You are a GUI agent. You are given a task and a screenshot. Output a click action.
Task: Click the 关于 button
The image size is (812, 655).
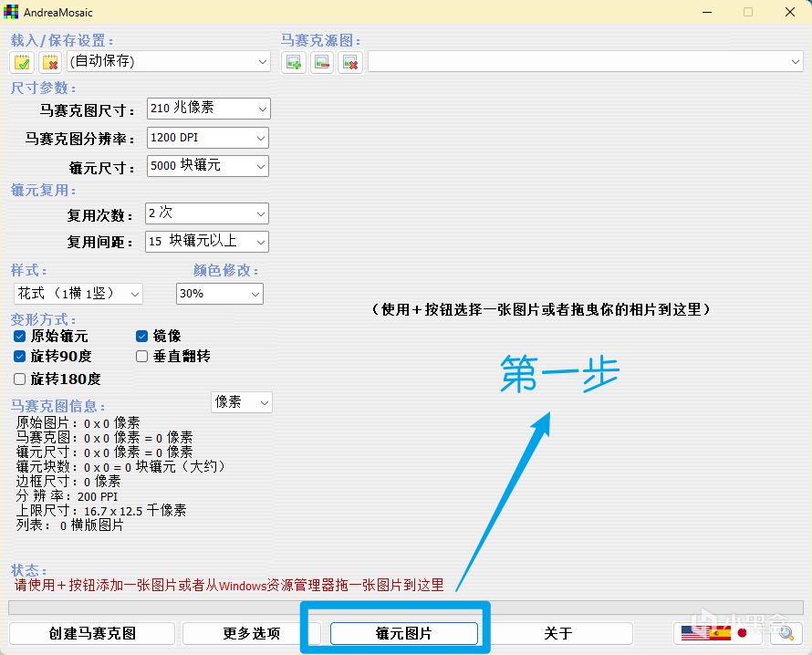(558, 633)
